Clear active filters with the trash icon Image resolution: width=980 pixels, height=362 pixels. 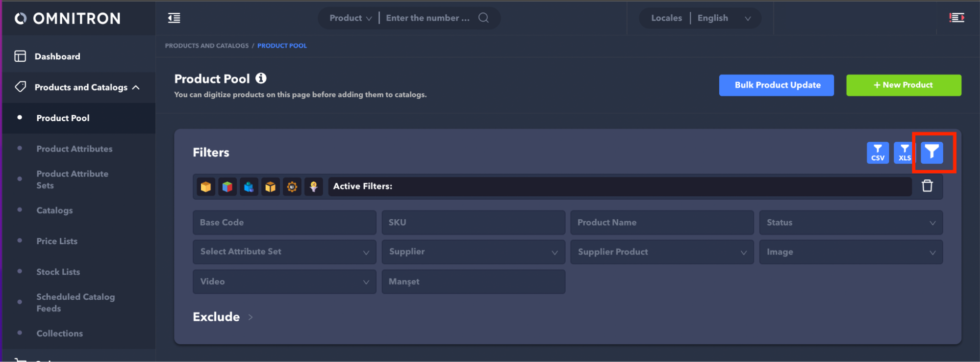point(927,186)
